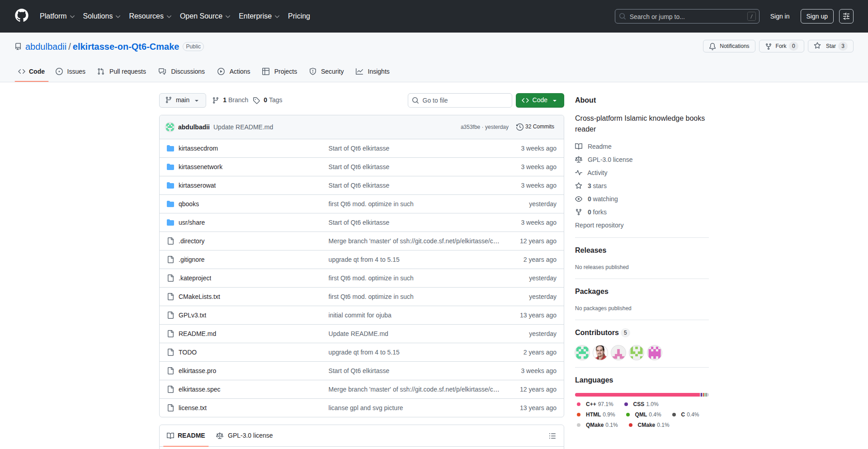The width and height of the screenshot is (868, 449).
Task: Click the Sign up button
Action: 817,16
